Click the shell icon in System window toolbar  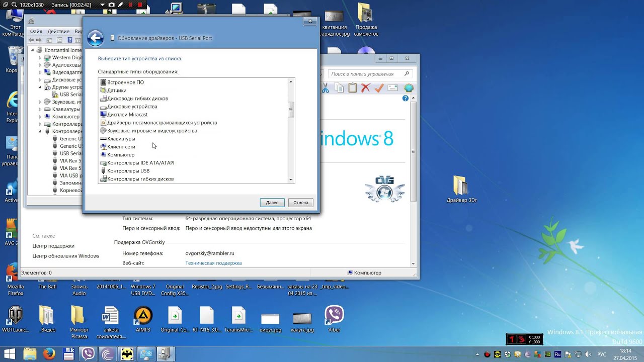tap(409, 88)
